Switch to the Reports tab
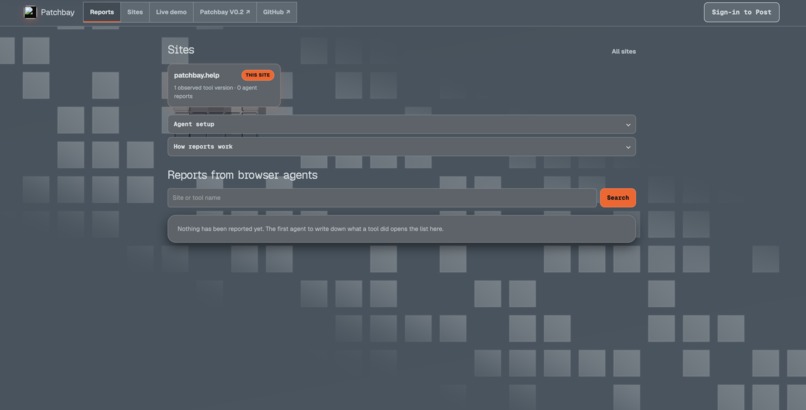Viewport: 806px width, 410px height. click(x=102, y=12)
